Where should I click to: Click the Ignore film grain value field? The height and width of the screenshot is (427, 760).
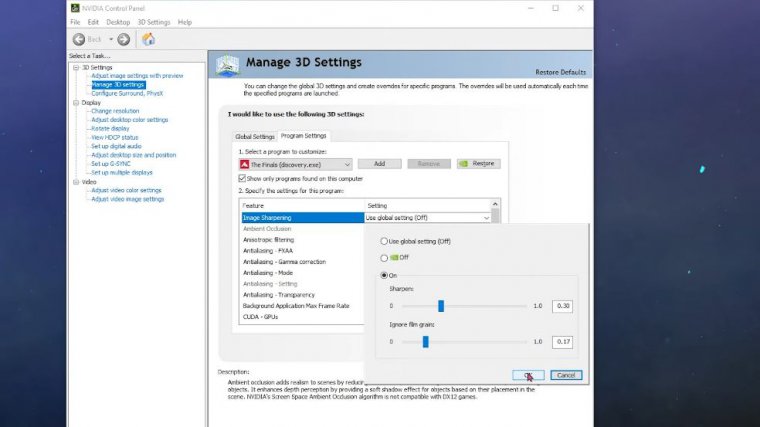tap(562, 342)
